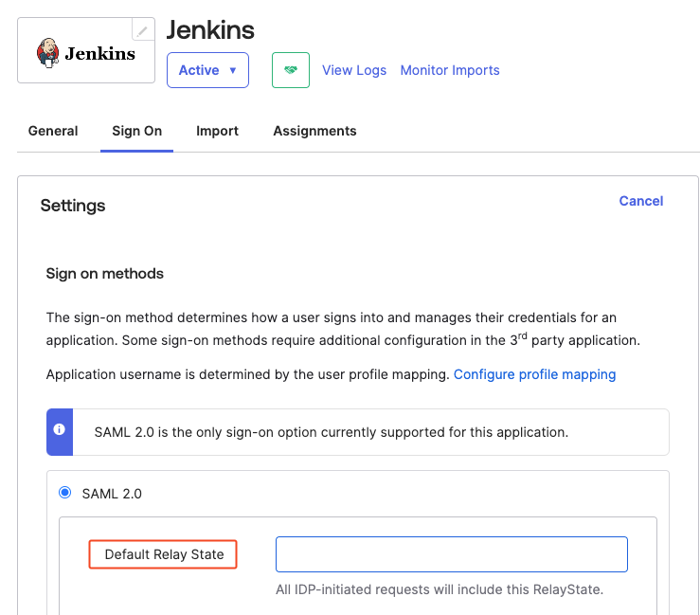Click the SAML 2.0 only sign-on notice text
This screenshot has height=615, width=700.
pyautogui.click(x=331, y=432)
